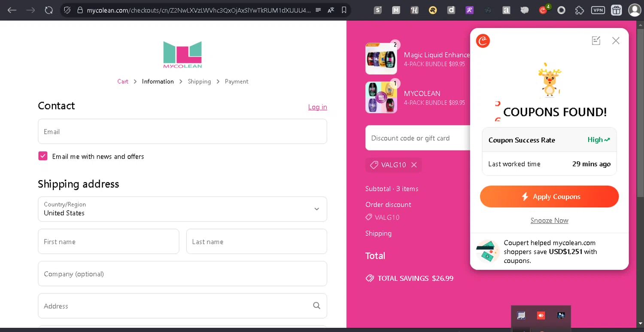Click the 'Last worked time' row
This screenshot has width=644, height=332.
pyautogui.click(x=549, y=164)
